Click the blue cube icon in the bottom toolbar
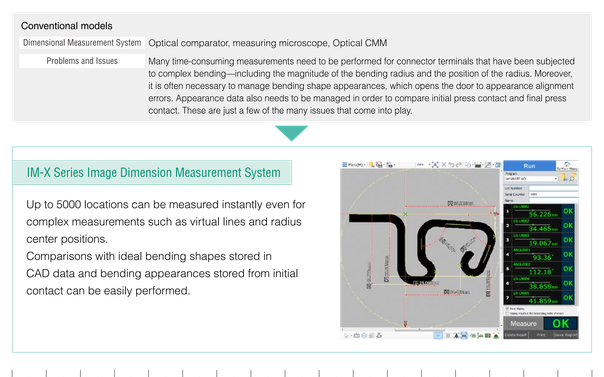 coord(364,336)
